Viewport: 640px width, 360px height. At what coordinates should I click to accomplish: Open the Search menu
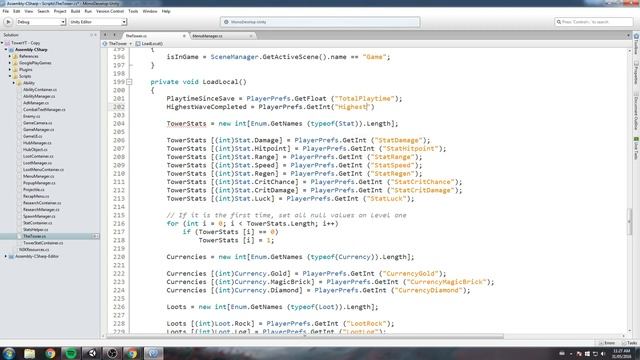click(x=43, y=11)
